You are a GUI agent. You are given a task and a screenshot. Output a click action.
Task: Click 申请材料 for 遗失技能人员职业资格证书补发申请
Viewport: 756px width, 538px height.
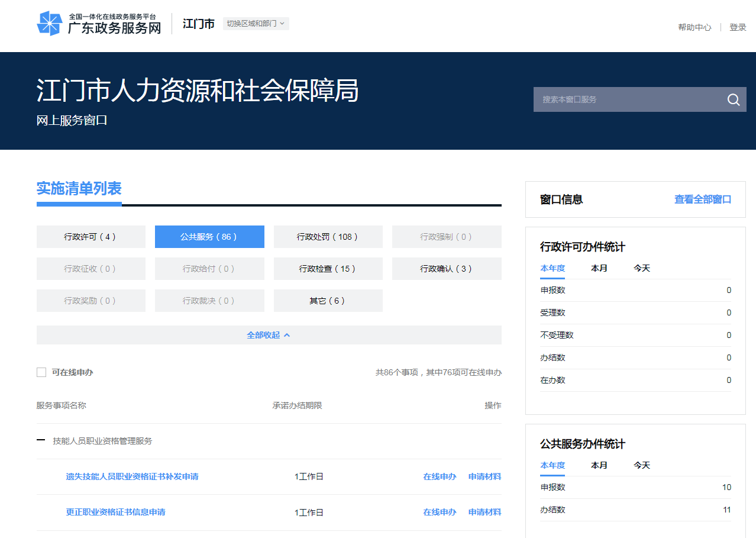[x=485, y=476]
